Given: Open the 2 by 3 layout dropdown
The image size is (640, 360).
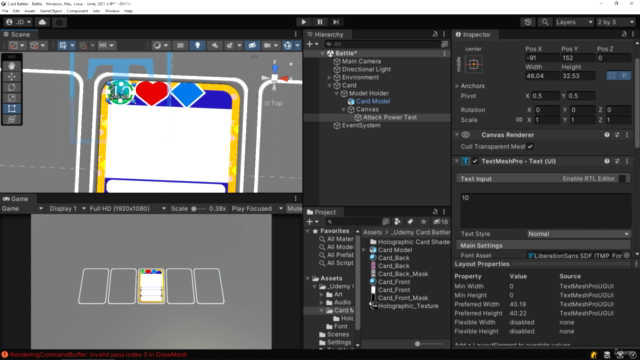Looking at the screenshot, I should [616, 22].
